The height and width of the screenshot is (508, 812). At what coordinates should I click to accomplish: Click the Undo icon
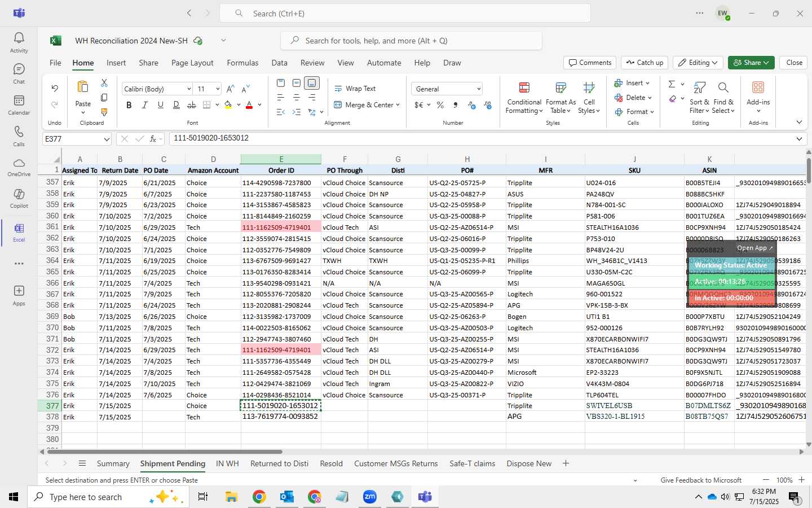[55, 88]
